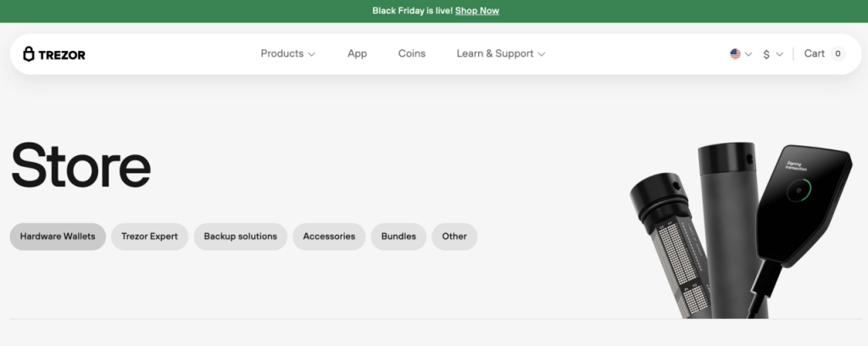Expand the Learn & Support menu
868x346 pixels.
pos(501,53)
